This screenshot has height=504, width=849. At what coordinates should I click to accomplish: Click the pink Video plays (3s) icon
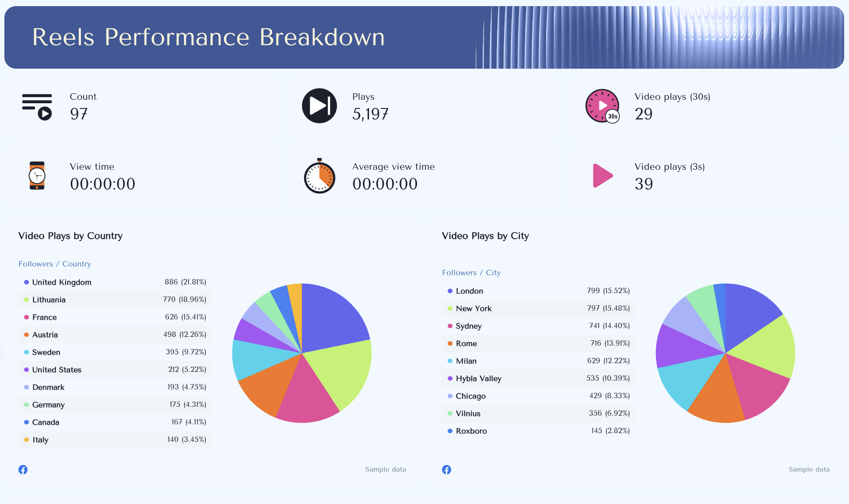602,176
